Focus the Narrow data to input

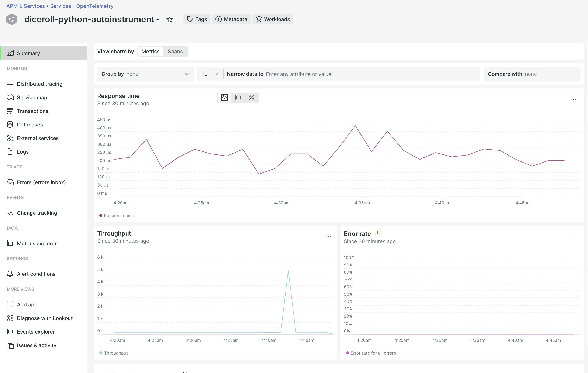(x=352, y=74)
